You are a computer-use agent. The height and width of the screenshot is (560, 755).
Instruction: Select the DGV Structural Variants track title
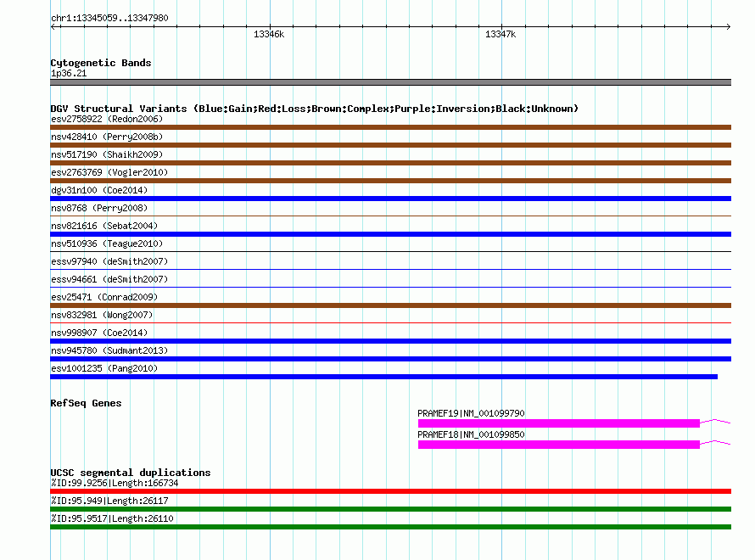point(315,109)
